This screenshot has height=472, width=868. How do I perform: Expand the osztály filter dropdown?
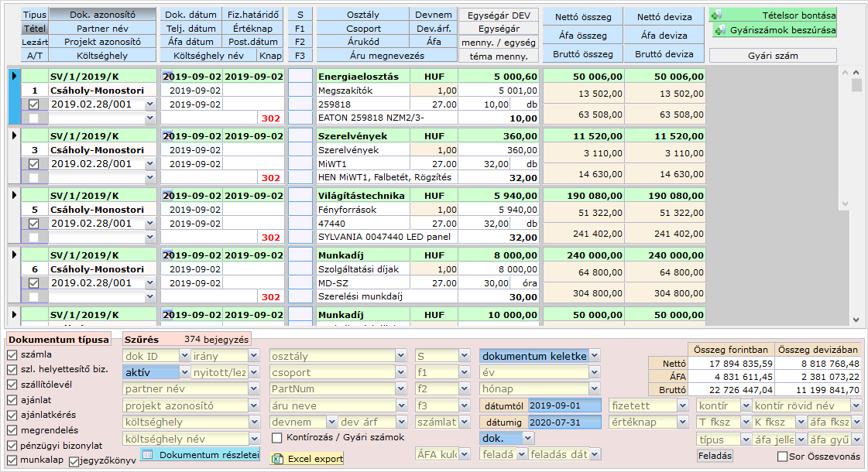tap(400, 357)
